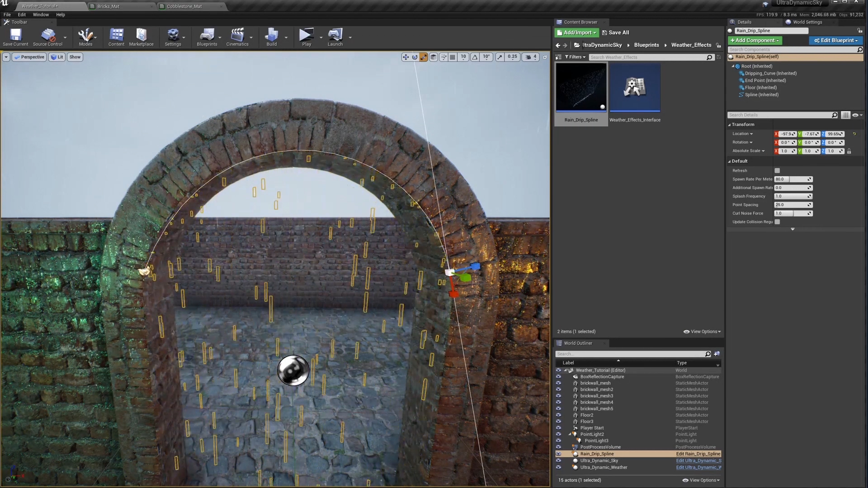Toggle grid snapping in viewport toolbar
The image size is (868, 488).
453,57
